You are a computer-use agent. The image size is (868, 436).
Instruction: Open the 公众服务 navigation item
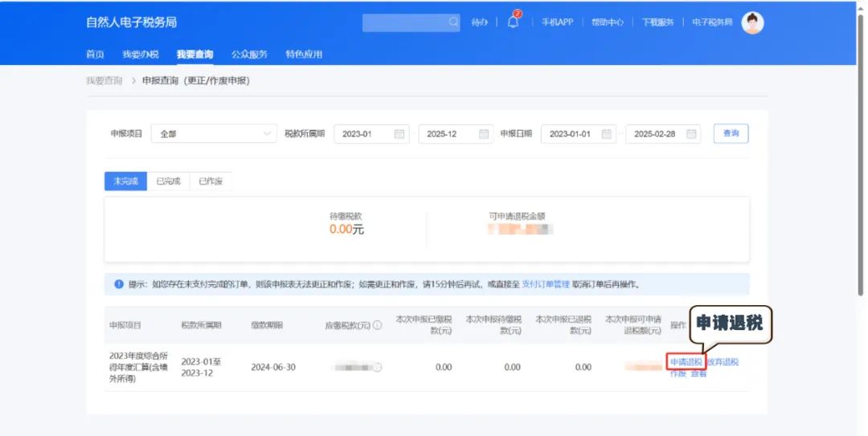click(x=249, y=55)
